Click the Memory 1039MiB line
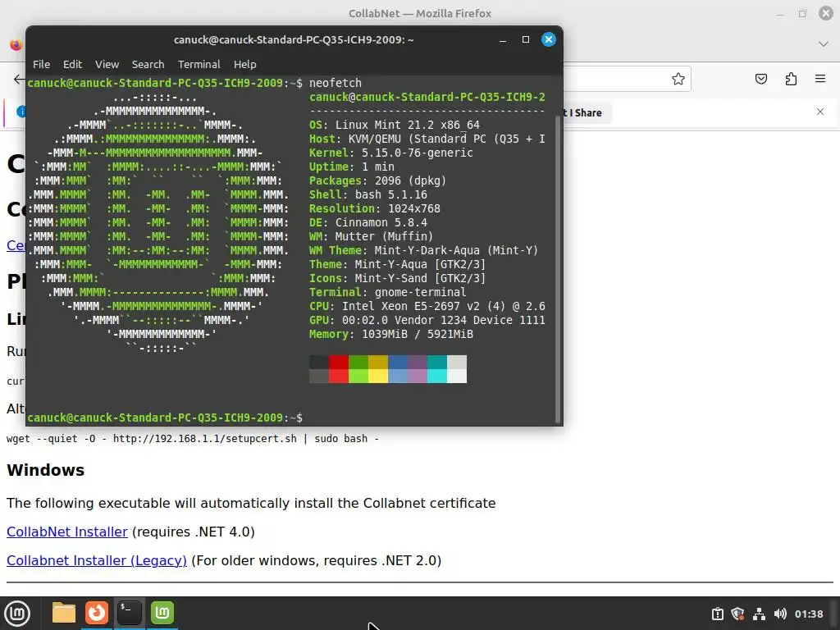Image resolution: width=840 pixels, height=630 pixels. pyautogui.click(x=391, y=335)
